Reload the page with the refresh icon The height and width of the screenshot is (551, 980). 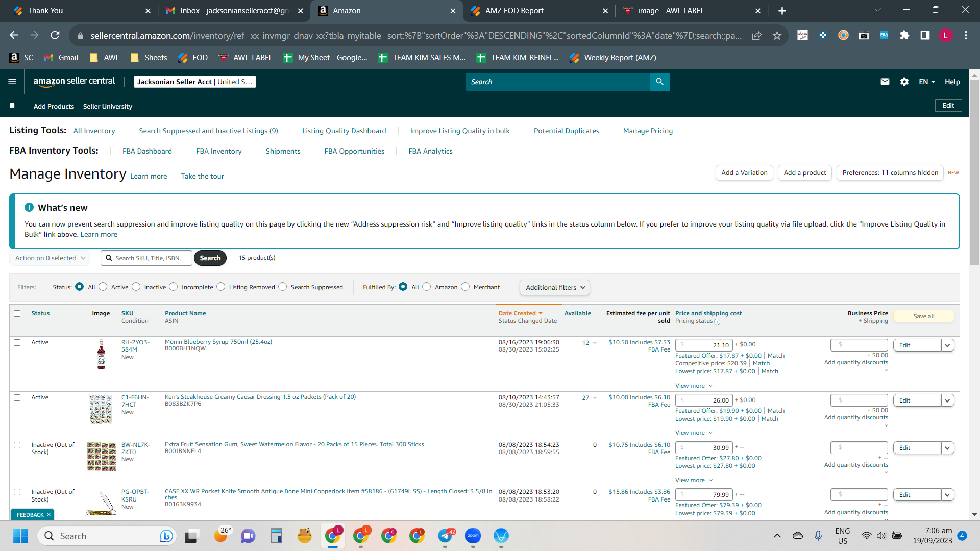pyautogui.click(x=55, y=35)
